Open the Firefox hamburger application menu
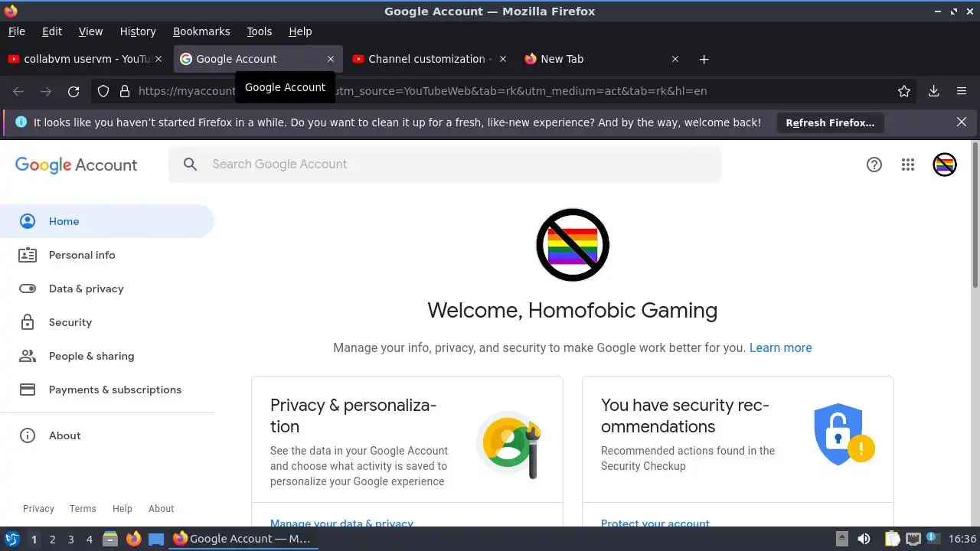This screenshot has width=980, height=551. pyautogui.click(x=962, y=91)
